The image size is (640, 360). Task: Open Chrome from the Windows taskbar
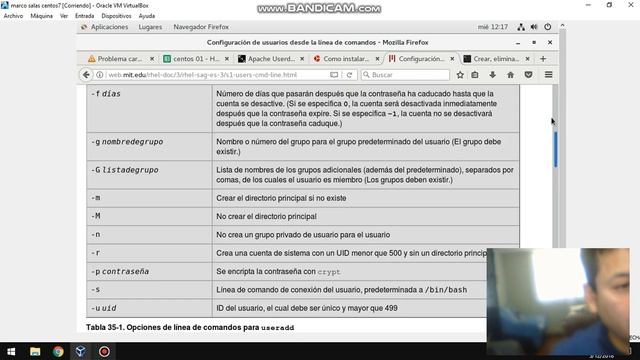58,351
